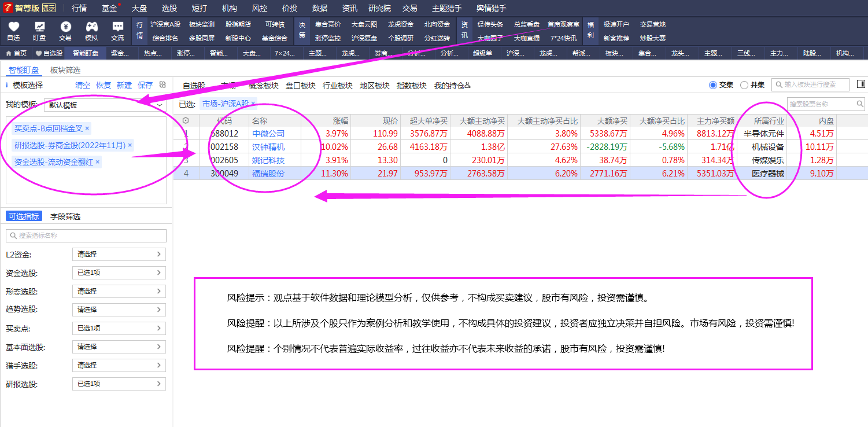Open the 福瑞股份 stock link
This screenshot has width=868, height=427.
(x=268, y=174)
